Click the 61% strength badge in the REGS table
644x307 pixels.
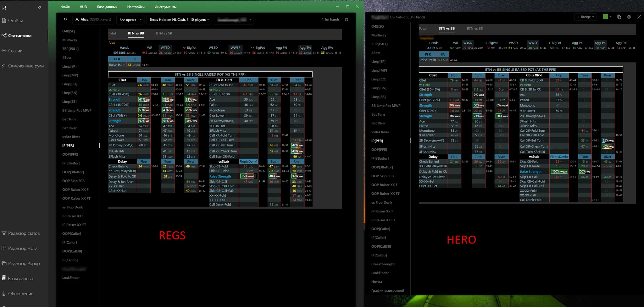point(144,99)
